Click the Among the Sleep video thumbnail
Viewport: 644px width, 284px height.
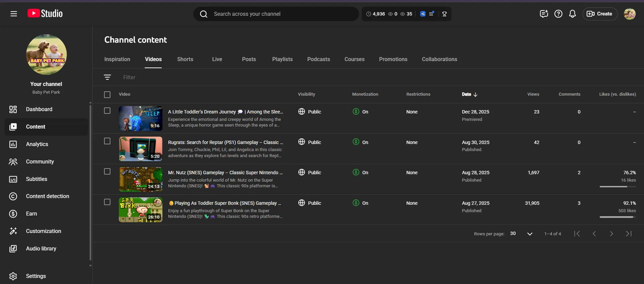point(141,119)
